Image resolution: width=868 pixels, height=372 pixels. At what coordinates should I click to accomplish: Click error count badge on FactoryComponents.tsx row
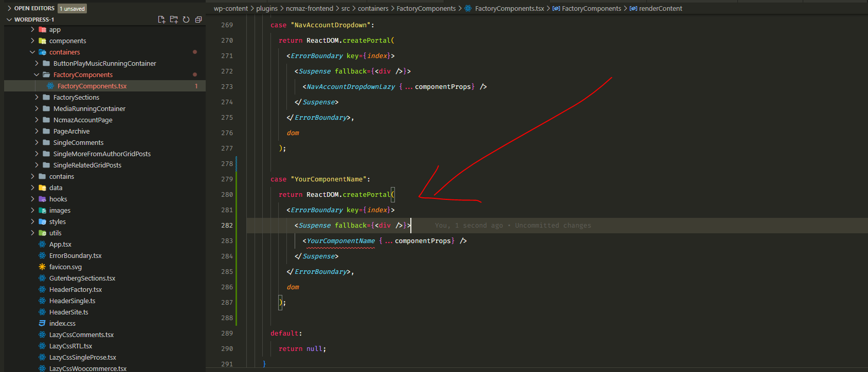pos(196,86)
